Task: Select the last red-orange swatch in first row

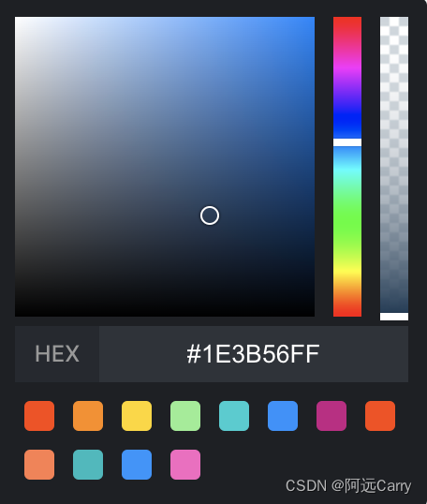Action: click(380, 416)
